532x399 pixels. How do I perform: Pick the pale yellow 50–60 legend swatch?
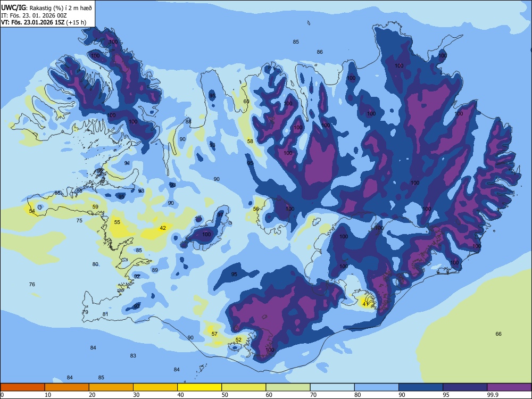pyautogui.click(x=244, y=387)
